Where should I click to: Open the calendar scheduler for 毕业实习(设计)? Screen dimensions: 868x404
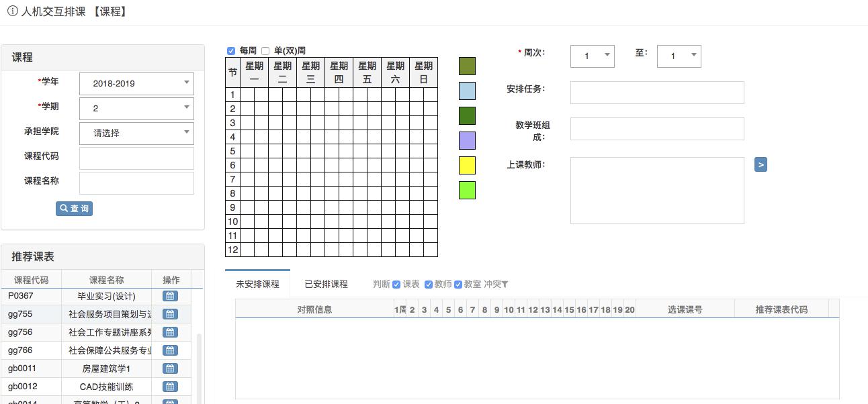(171, 295)
